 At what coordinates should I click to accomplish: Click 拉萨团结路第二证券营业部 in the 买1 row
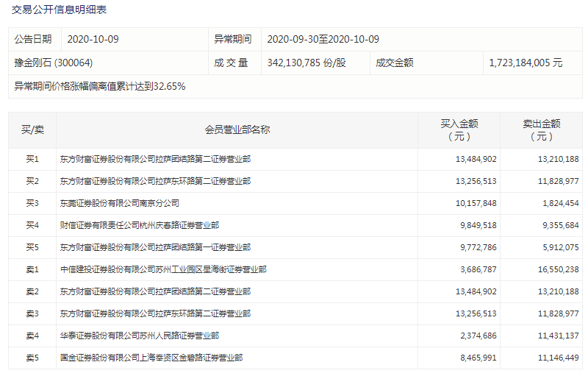pyautogui.click(x=155, y=159)
